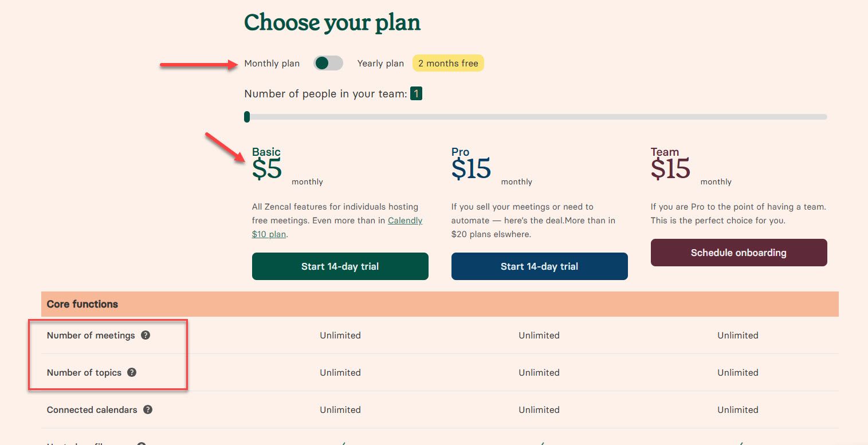The image size is (868, 445).
Task: Click the Core functions section header
Action: pyautogui.click(x=82, y=304)
